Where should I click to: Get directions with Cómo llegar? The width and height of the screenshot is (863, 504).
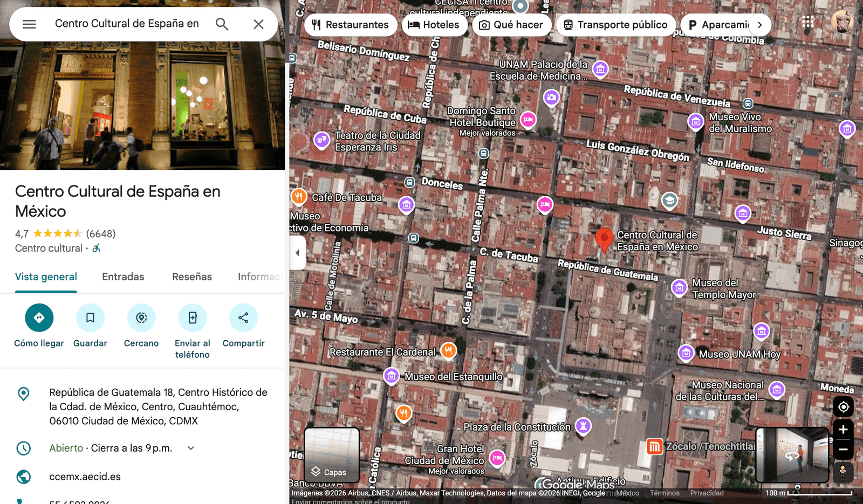point(39,317)
